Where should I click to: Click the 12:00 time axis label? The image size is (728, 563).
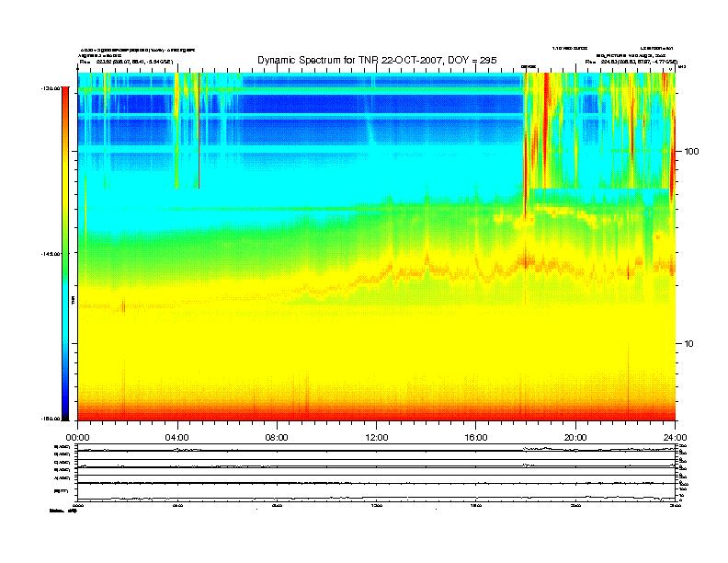(377, 438)
